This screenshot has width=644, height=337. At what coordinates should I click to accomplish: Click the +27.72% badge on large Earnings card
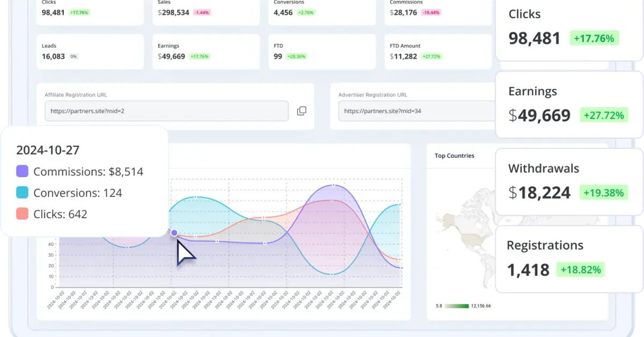click(603, 115)
